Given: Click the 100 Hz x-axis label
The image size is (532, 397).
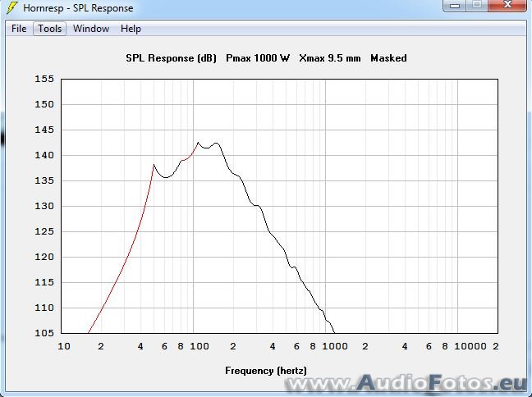Looking at the screenshot, I should (x=199, y=346).
